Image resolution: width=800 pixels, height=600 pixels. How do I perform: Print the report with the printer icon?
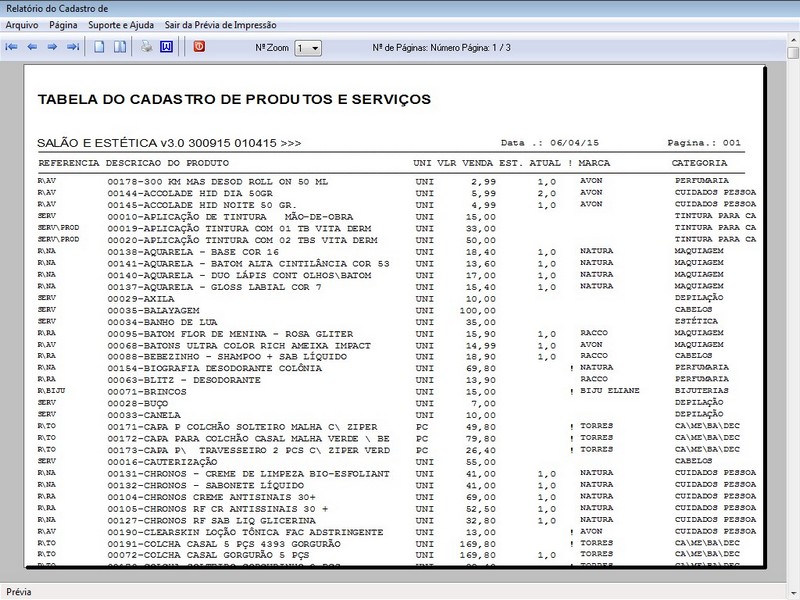click(146, 47)
